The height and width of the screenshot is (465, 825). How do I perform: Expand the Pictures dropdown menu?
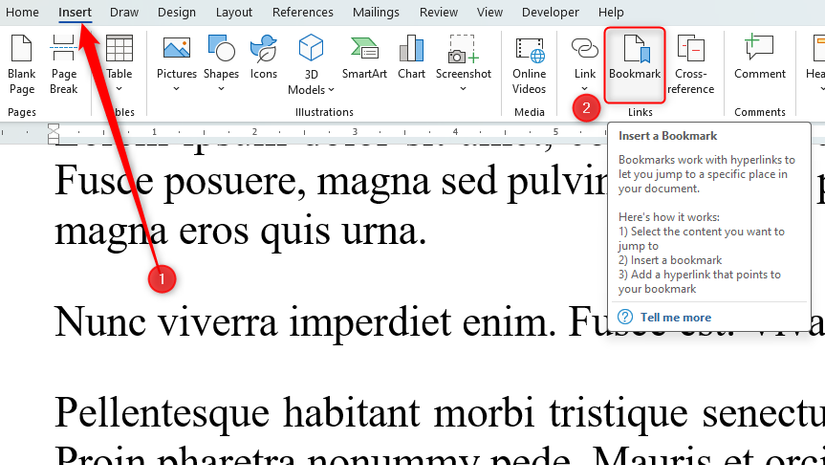tap(177, 88)
